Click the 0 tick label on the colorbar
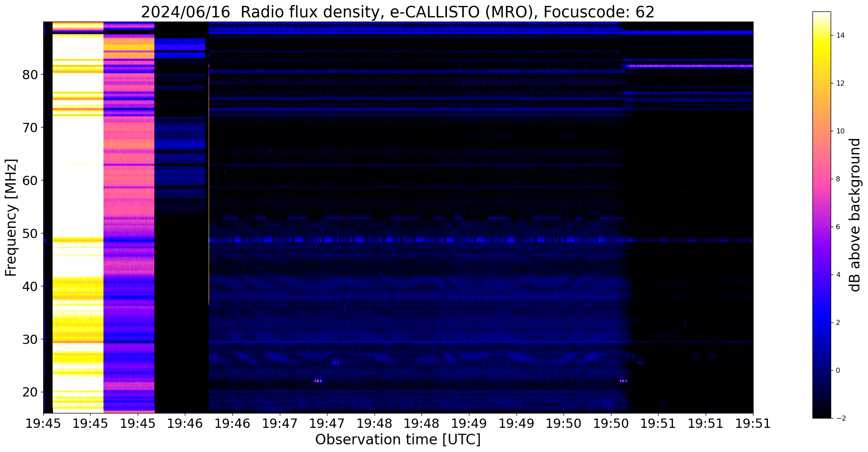Viewport: 868px width, 452px height. tap(837, 371)
